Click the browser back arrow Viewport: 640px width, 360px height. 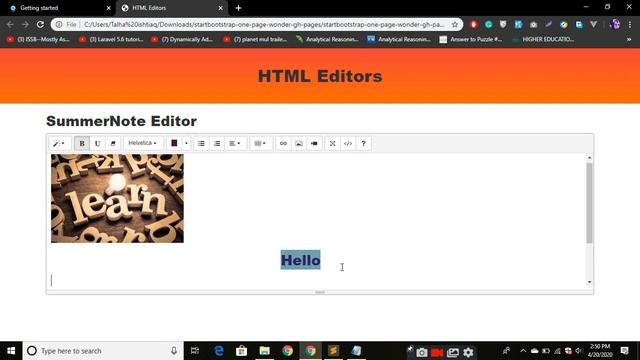(10, 24)
